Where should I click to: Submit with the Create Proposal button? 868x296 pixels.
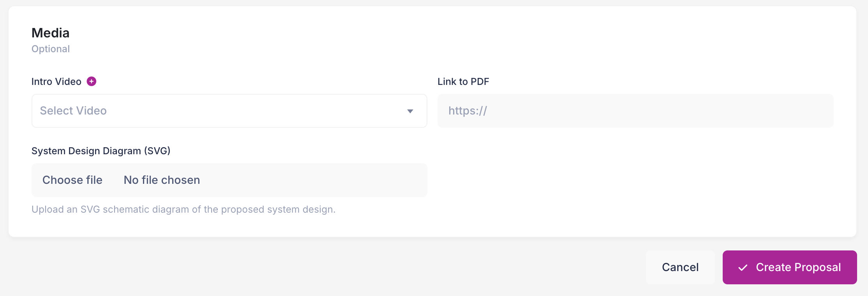[789, 267]
